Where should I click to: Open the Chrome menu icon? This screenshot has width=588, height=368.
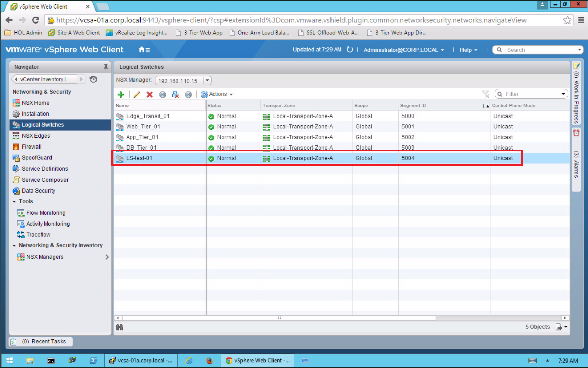pos(581,20)
